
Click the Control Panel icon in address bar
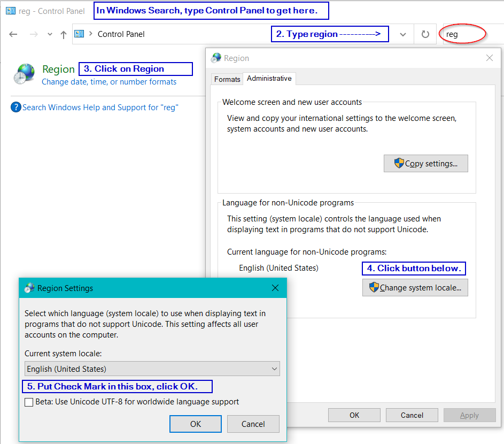click(79, 34)
